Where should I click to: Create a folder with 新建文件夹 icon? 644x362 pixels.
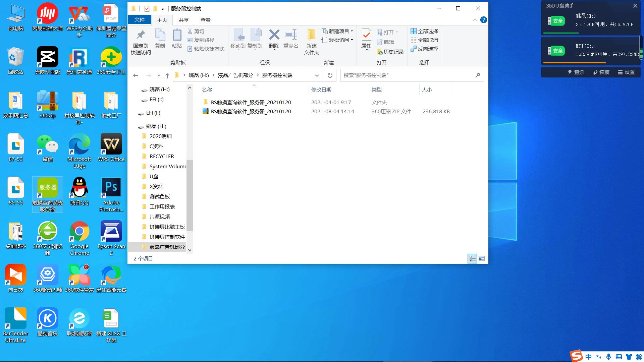click(x=311, y=40)
